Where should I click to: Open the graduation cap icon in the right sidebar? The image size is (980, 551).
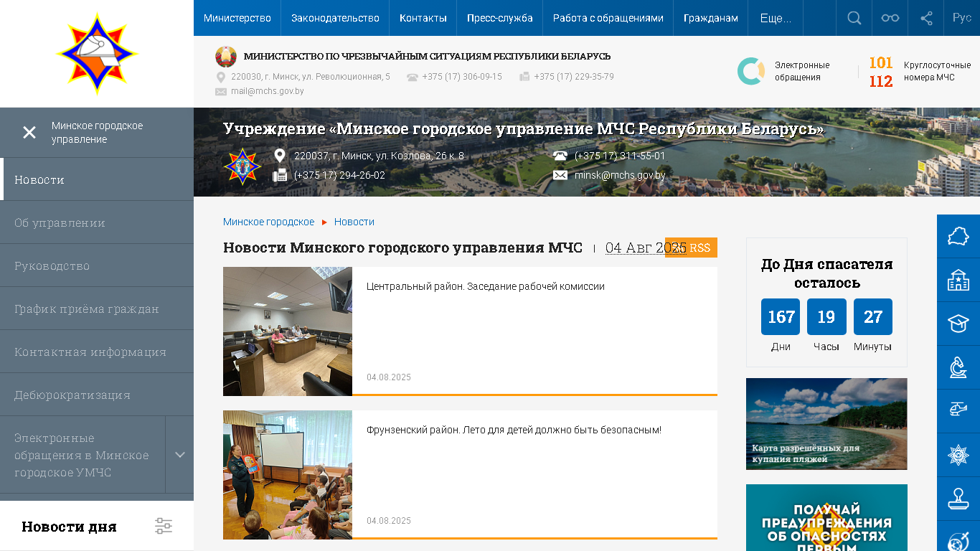tap(958, 324)
